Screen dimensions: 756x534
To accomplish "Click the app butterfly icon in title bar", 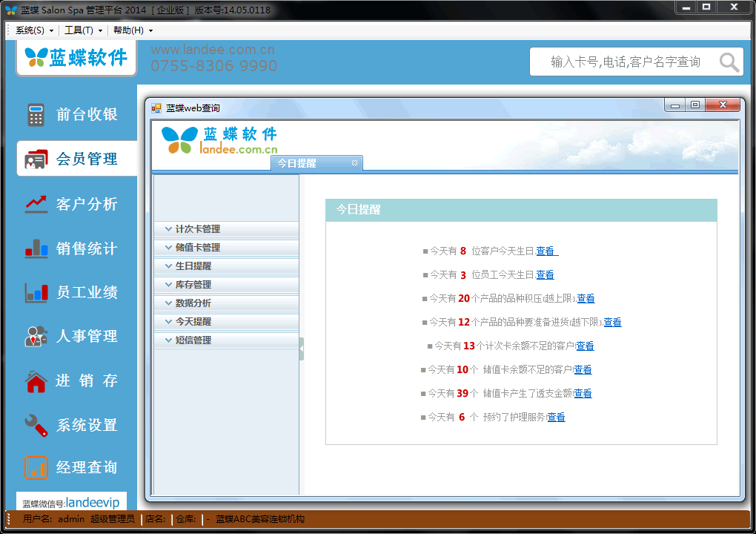I will [x=10, y=10].
